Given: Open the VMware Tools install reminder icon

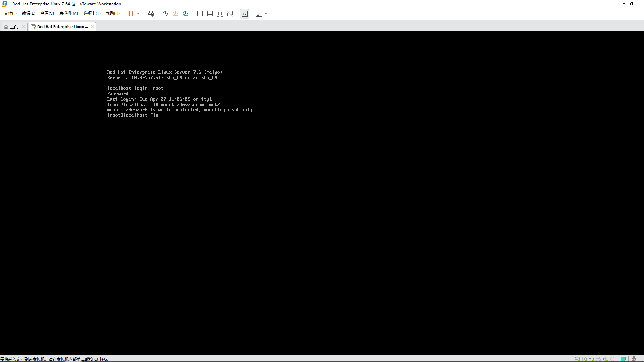Looking at the screenshot, I should tap(634, 359).
